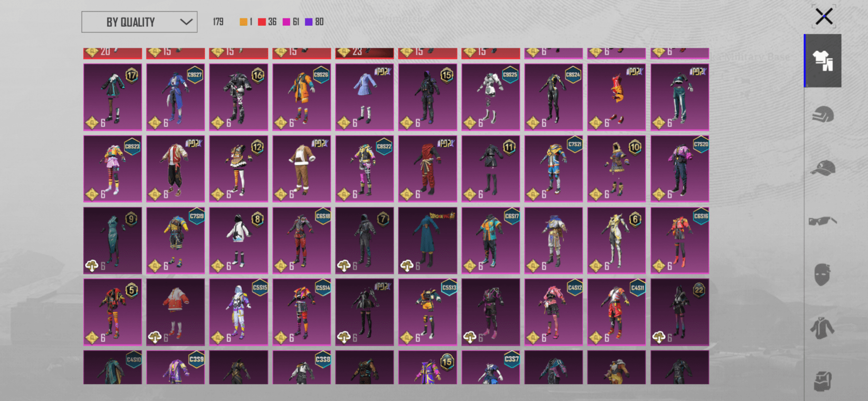
Task: Select the C7S19 yellow outfit thumbnail
Action: [175, 240]
